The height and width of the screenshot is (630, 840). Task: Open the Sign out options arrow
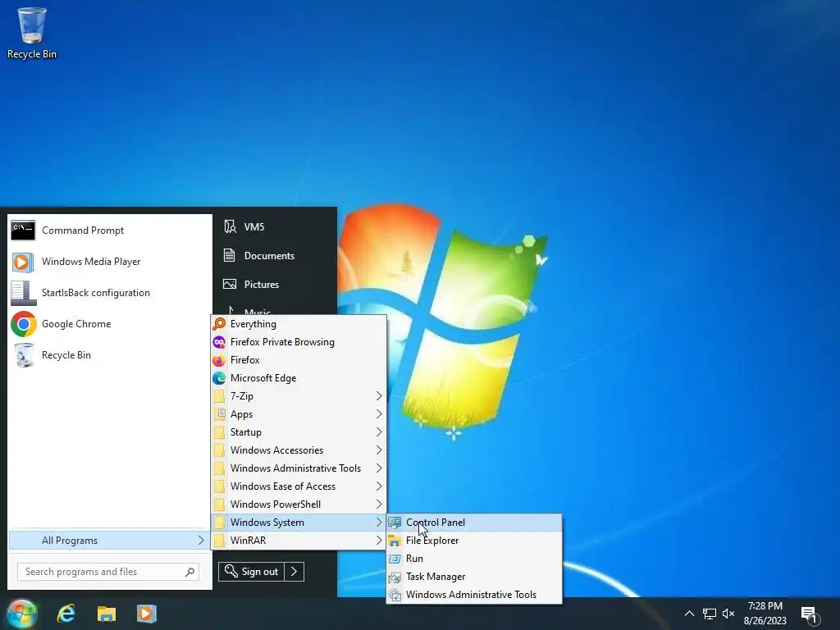(x=294, y=572)
